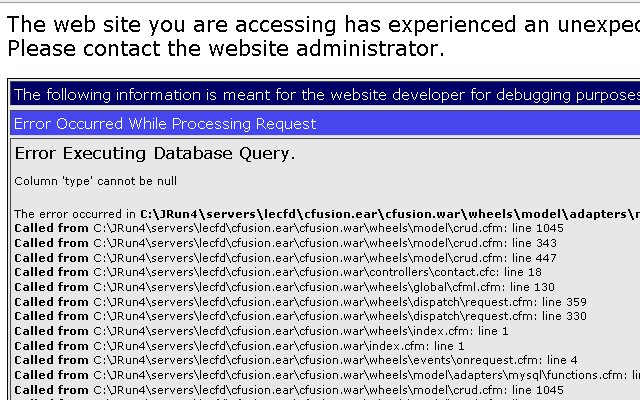Click the crud.cfm line 343 stack entry
The height and width of the screenshot is (400, 640).
click(285, 243)
